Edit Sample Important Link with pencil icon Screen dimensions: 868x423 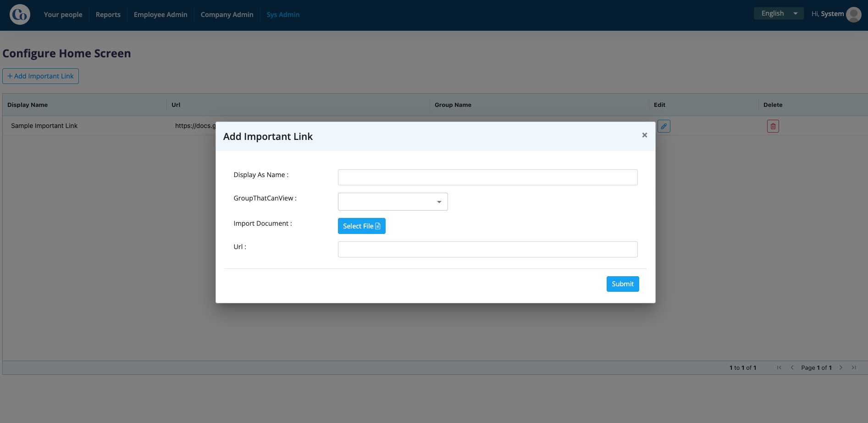[663, 126]
